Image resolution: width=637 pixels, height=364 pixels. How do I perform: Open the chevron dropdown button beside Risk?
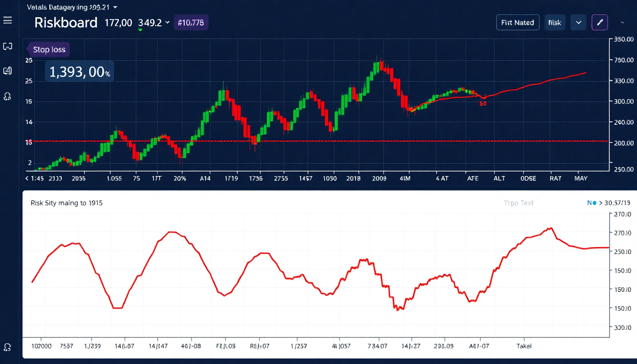coord(578,22)
